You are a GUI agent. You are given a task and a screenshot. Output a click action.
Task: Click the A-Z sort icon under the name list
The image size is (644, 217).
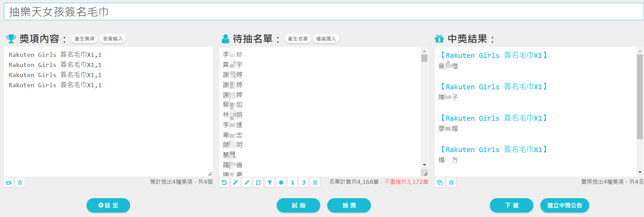coord(258,182)
